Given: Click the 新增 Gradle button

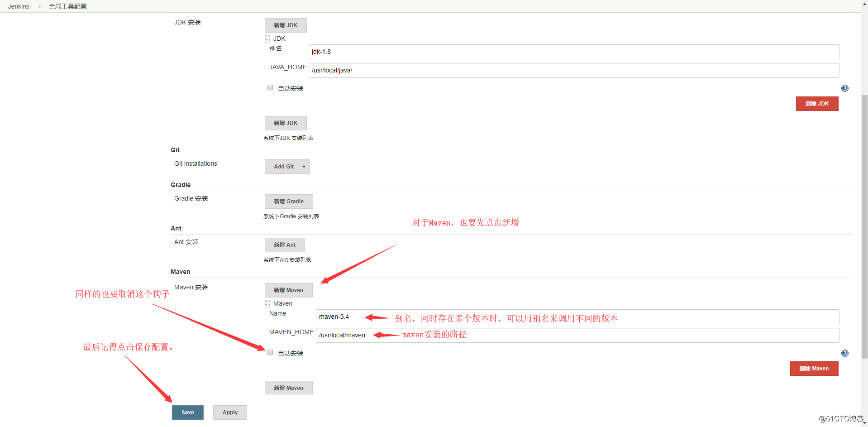Looking at the screenshot, I should pyautogui.click(x=289, y=202).
